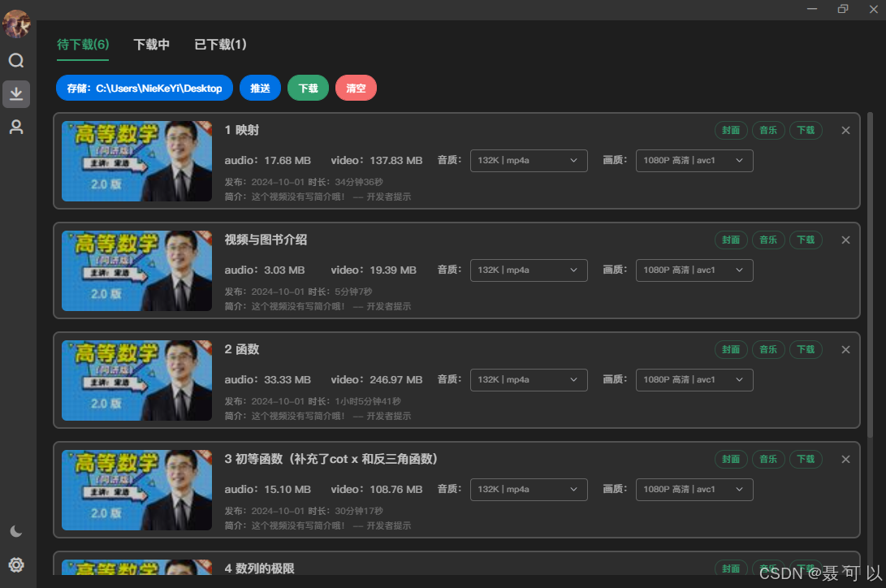Click the 'audio: 33.33 MB' size text
886x588 pixels.
tap(268, 379)
